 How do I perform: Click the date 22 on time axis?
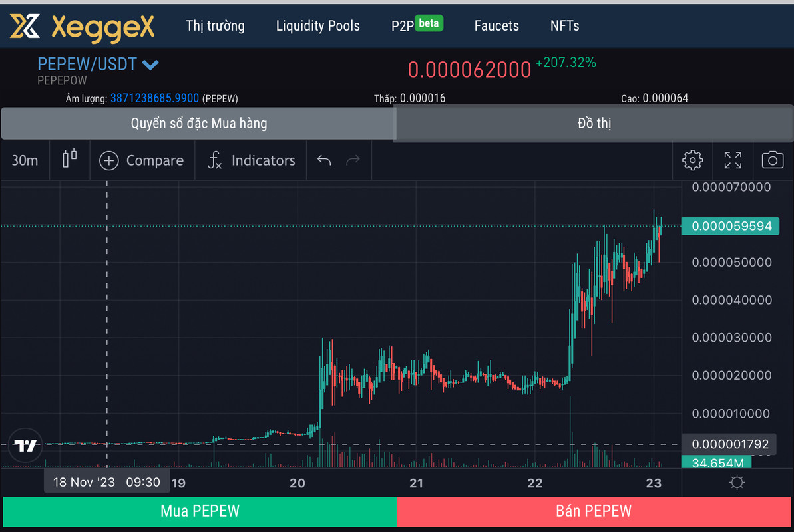pos(534,483)
